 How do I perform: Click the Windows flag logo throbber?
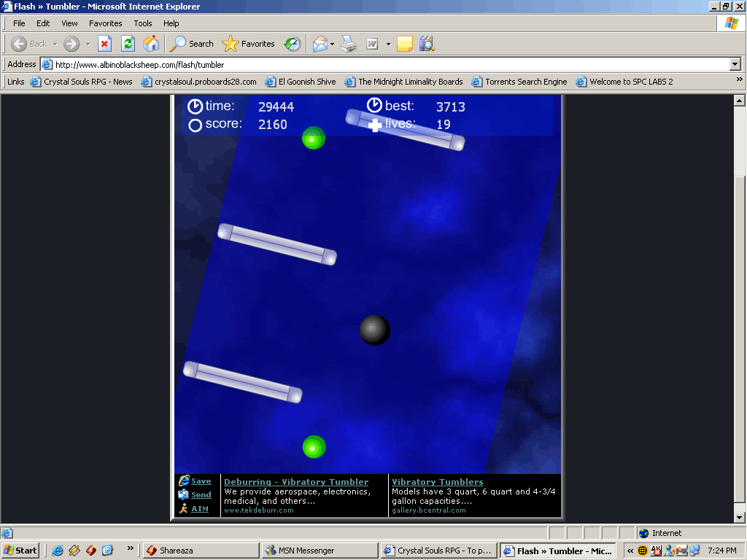coord(731,23)
